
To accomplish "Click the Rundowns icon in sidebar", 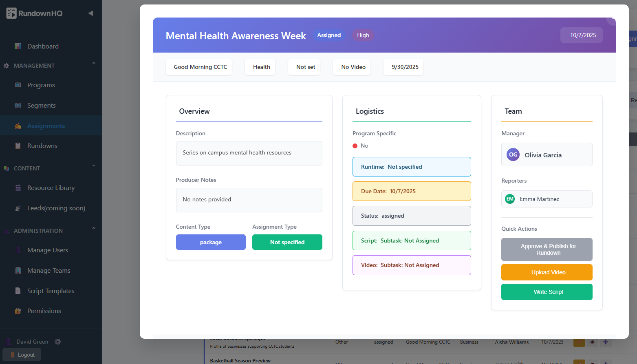I will coord(18,146).
